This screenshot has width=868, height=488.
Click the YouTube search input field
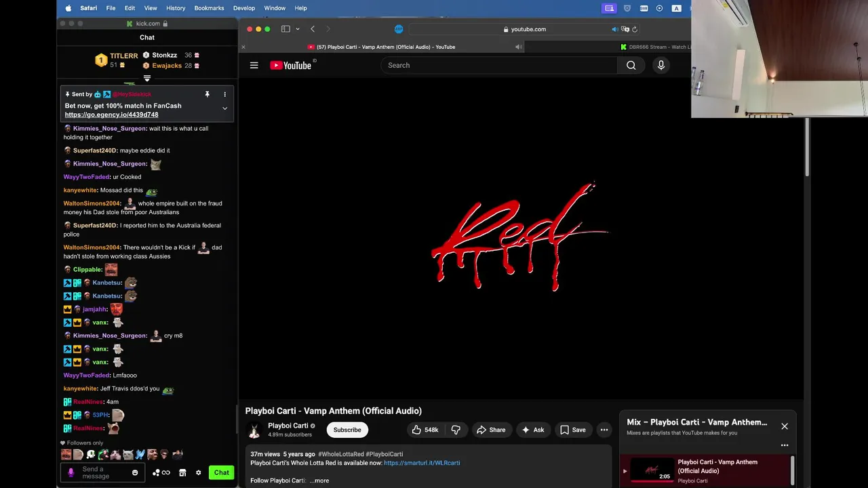click(x=499, y=65)
